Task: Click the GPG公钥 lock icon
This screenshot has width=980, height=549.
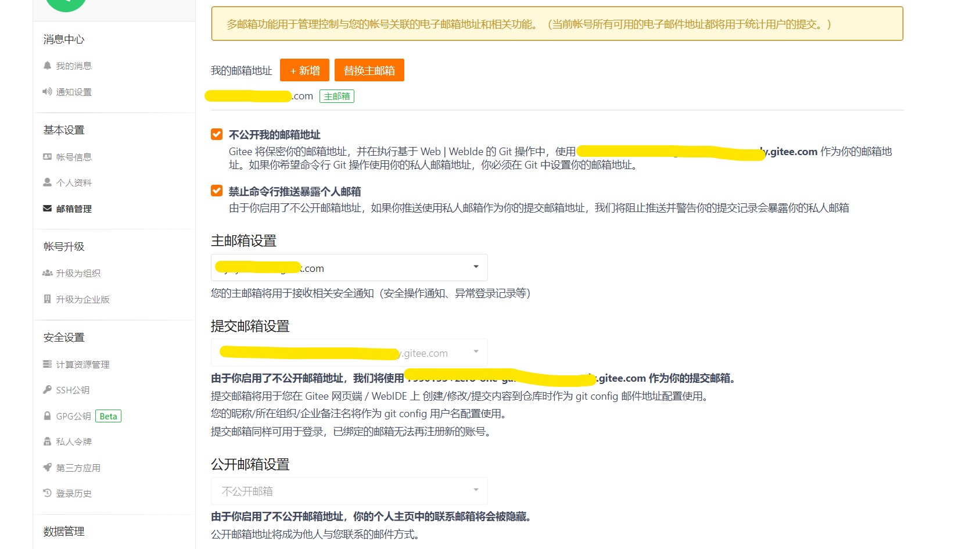Action: pyautogui.click(x=48, y=416)
